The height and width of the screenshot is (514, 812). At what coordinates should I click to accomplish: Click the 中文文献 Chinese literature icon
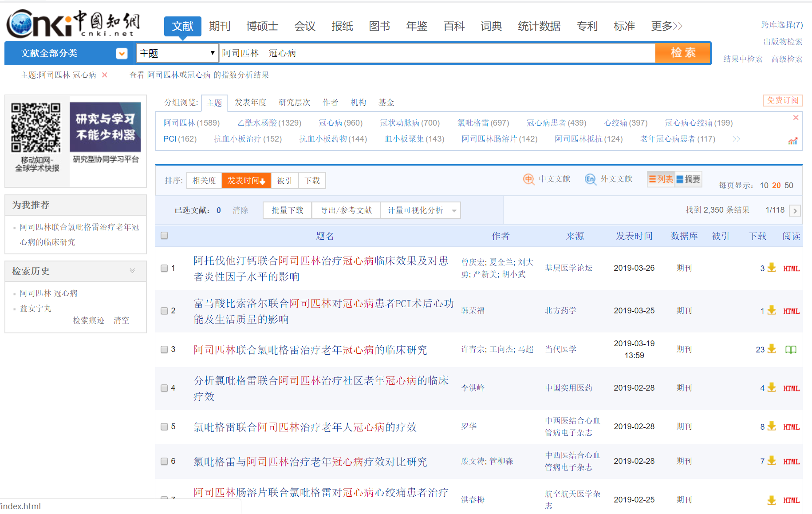pos(528,179)
